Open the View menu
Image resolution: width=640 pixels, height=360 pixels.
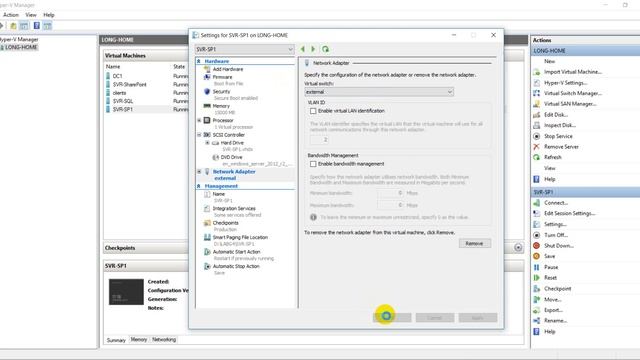click(31, 15)
